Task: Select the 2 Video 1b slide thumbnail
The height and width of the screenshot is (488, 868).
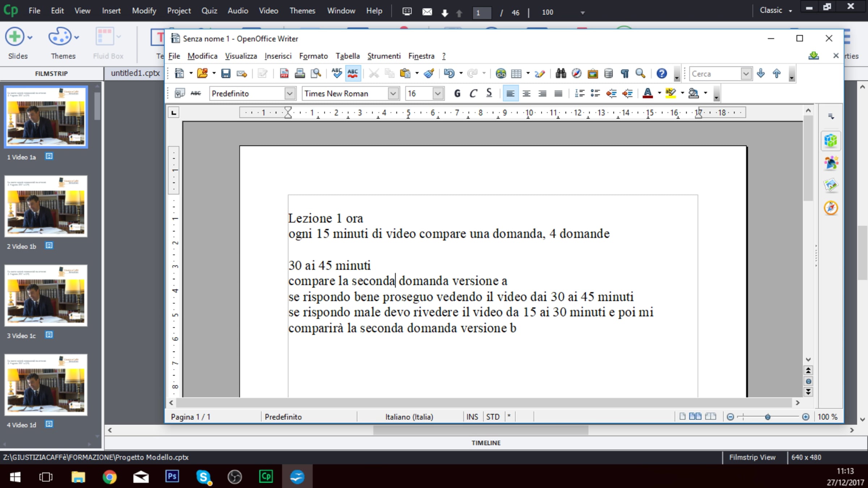Action: 46,206
